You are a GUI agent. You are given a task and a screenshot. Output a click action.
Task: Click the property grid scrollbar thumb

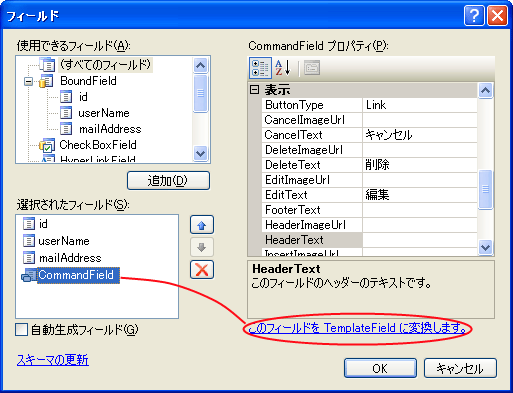click(485, 189)
